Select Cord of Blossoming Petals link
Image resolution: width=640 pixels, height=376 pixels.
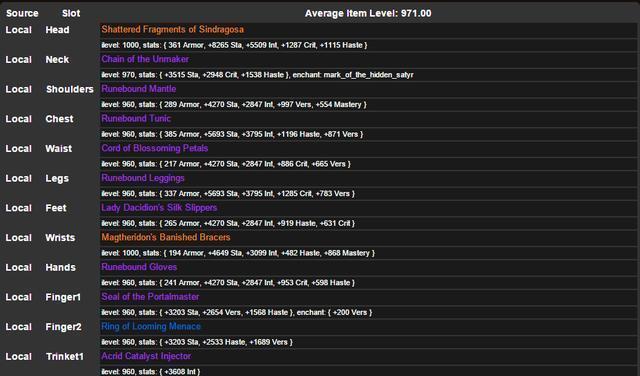pyautogui.click(x=155, y=148)
